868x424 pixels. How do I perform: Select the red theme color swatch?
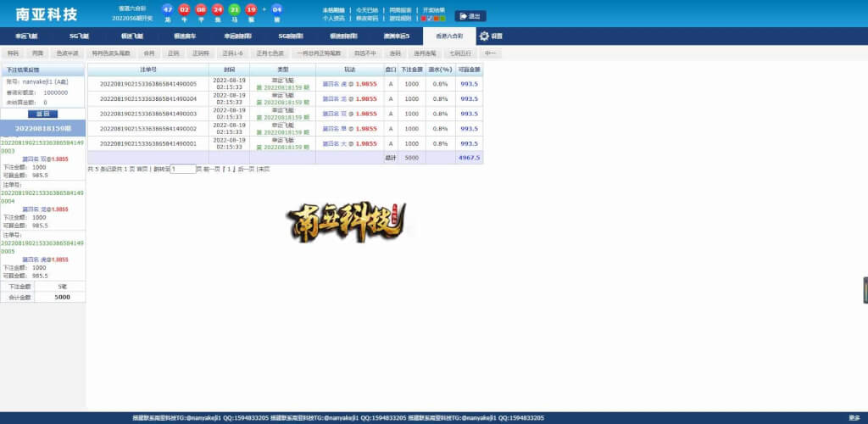[424, 19]
